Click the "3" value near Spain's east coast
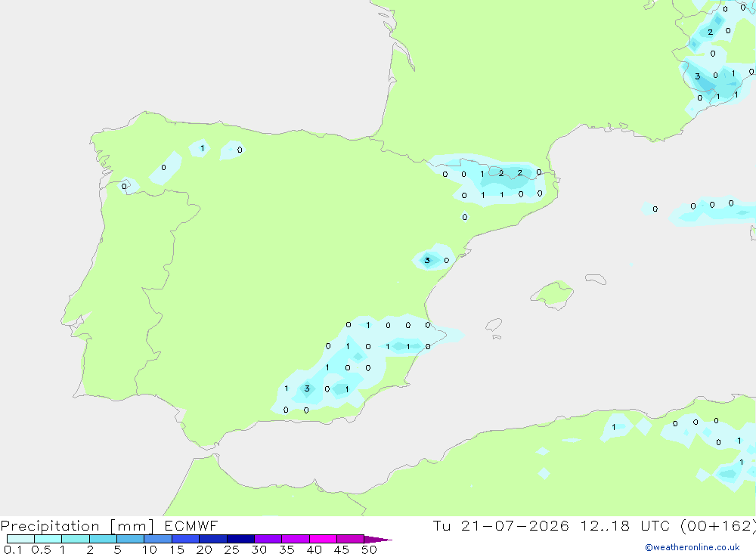Image resolution: width=756 pixels, height=554 pixels. tap(427, 260)
